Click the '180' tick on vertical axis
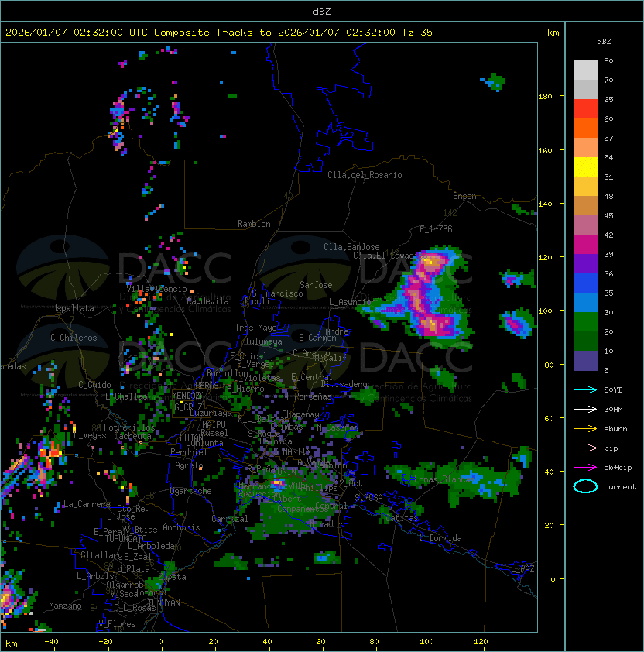Viewport: 644px width, 652px height. click(545, 97)
